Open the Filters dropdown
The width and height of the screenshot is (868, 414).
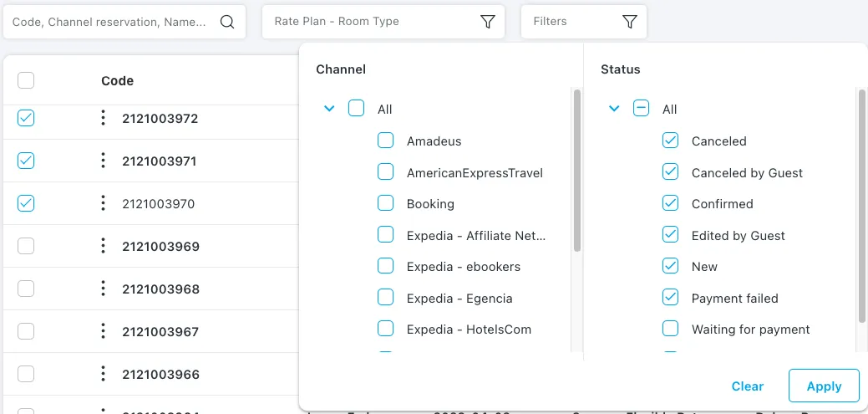coord(584,22)
